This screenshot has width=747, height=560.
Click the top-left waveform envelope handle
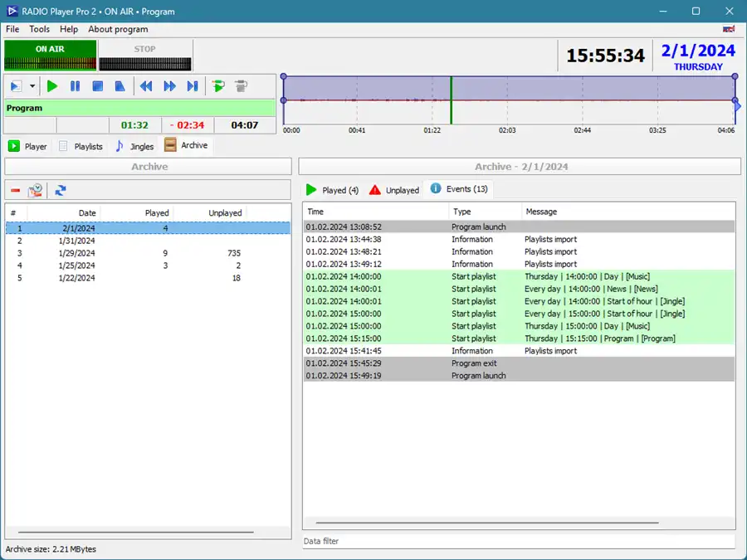[284, 76]
